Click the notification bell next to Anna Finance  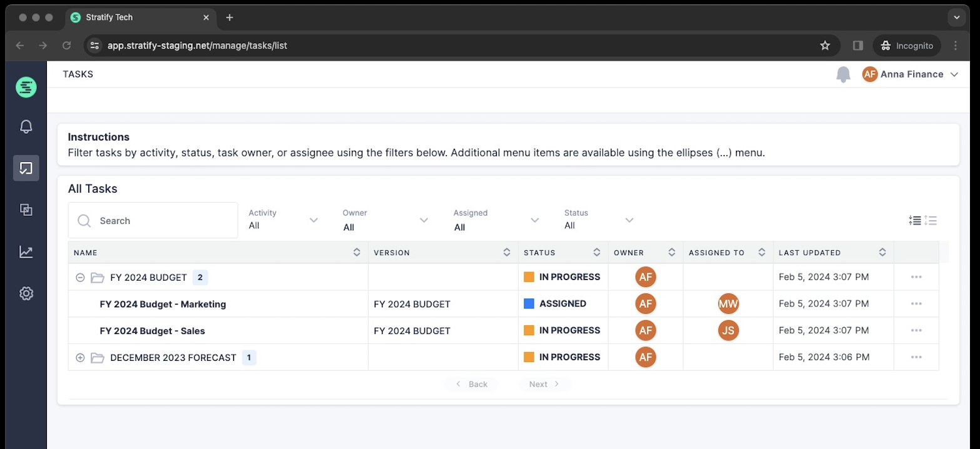tap(842, 74)
